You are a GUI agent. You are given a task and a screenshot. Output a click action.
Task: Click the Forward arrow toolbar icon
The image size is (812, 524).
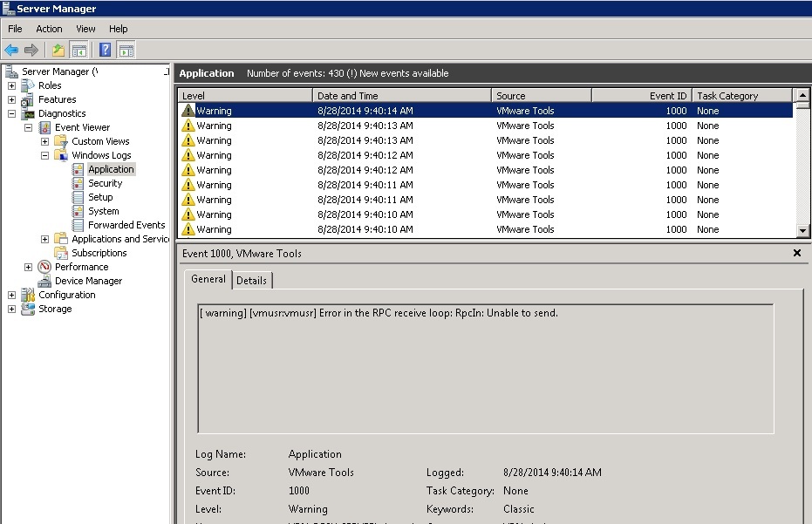pyautogui.click(x=31, y=51)
